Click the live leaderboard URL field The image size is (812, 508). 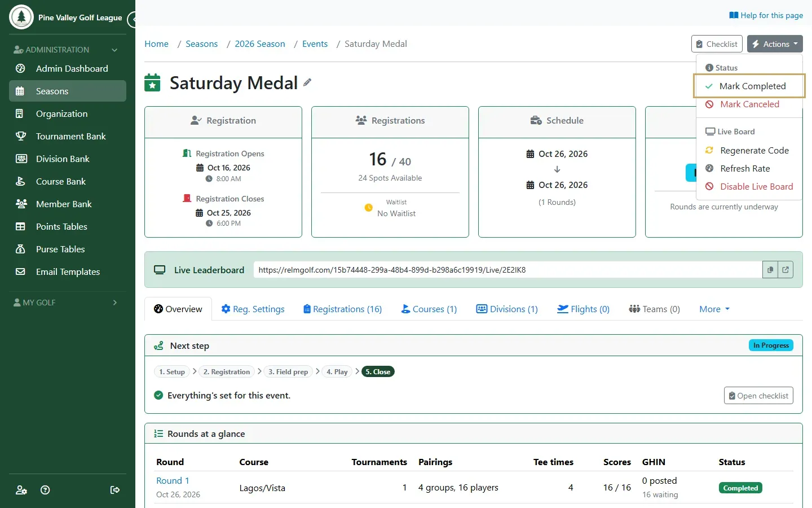tap(507, 270)
